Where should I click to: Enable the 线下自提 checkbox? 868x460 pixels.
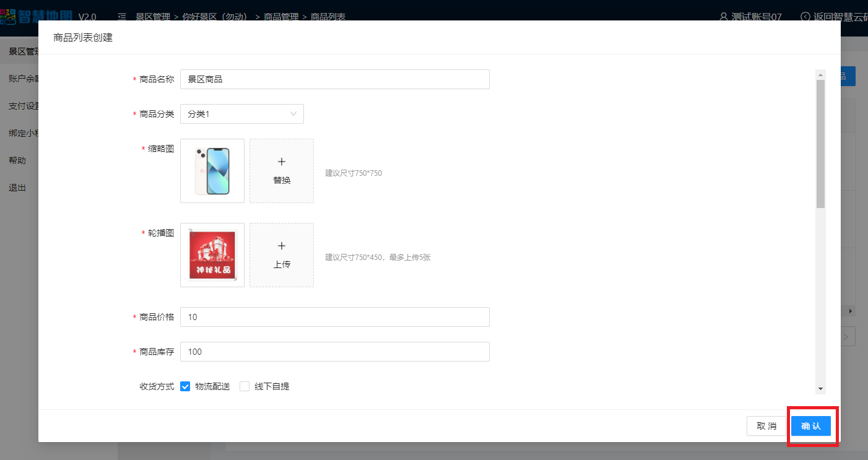pyautogui.click(x=245, y=386)
